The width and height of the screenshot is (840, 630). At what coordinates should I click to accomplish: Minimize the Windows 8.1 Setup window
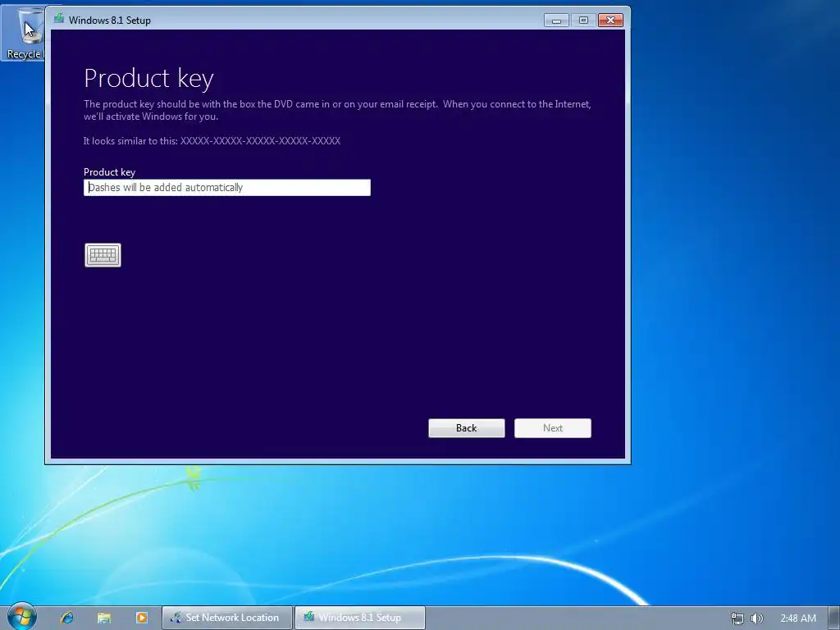556,21
